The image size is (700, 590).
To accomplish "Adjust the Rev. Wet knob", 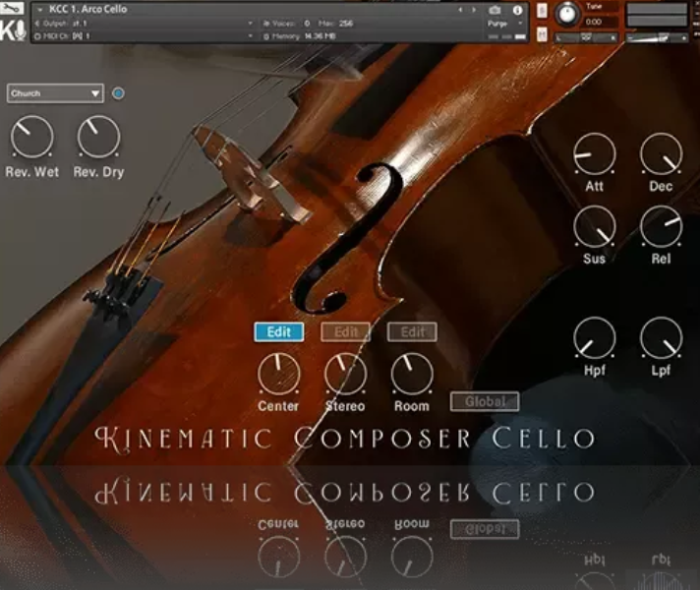I will [x=31, y=137].
